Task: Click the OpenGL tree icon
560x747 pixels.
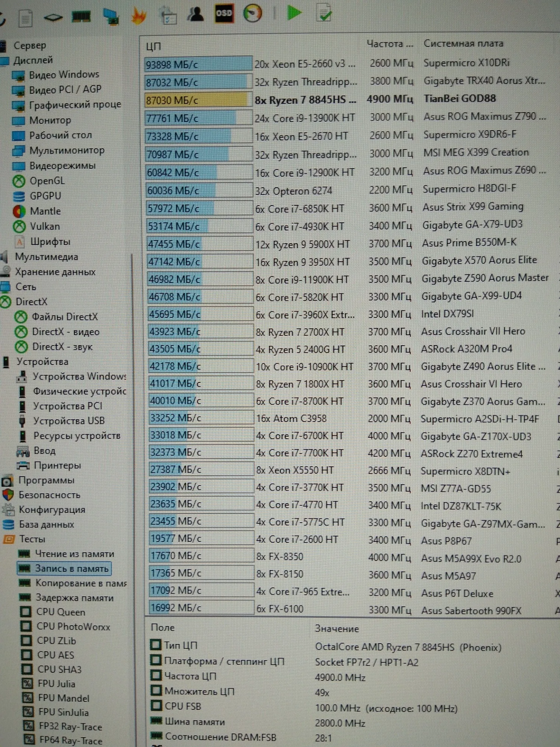Action: [x=19, y=181]
